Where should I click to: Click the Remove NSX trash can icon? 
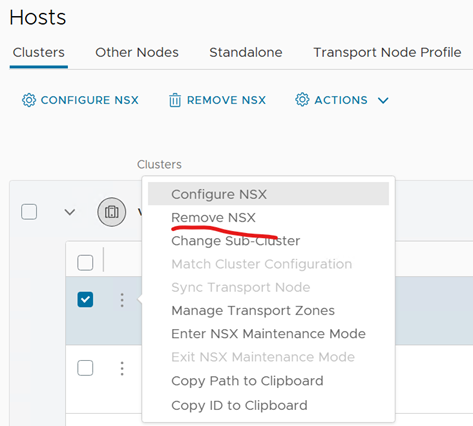tap(175, 100)
